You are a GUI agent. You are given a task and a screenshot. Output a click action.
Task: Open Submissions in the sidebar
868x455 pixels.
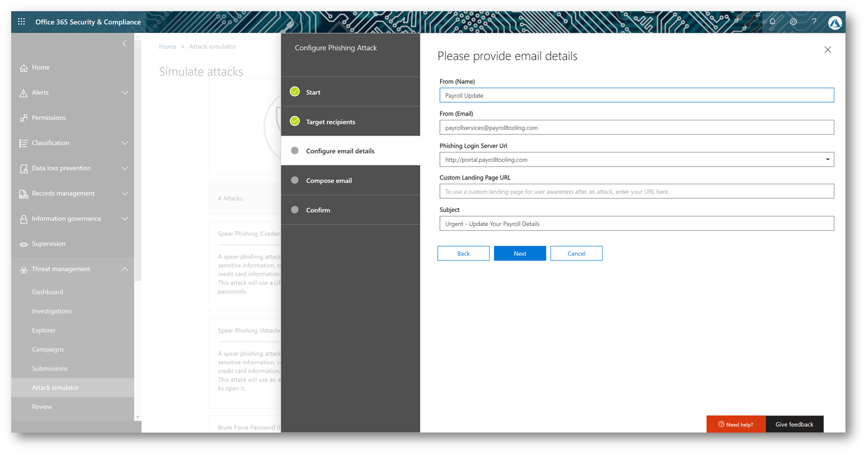(x=50, y=369)
